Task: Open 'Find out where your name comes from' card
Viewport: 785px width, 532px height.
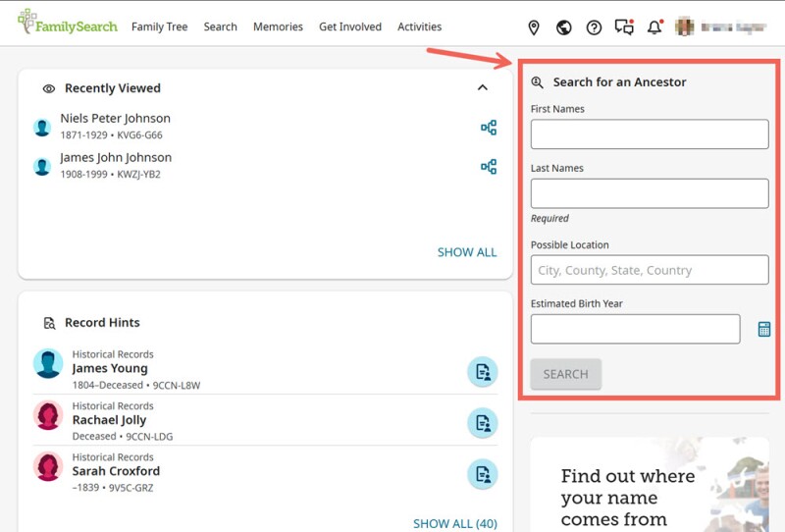Action: coord(650,485)
